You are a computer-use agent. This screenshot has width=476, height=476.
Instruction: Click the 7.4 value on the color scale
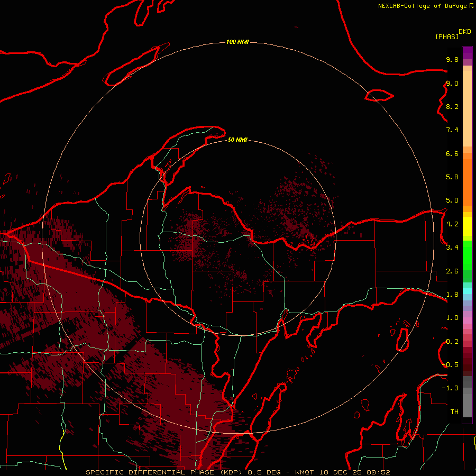pyautogui.click(x=452, y=130)
